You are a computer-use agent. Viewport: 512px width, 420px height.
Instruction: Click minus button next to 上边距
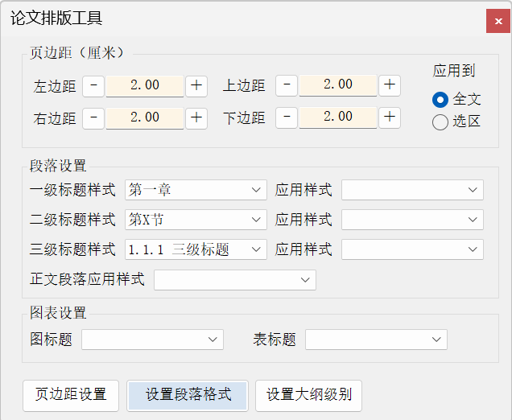click(287, 84)
